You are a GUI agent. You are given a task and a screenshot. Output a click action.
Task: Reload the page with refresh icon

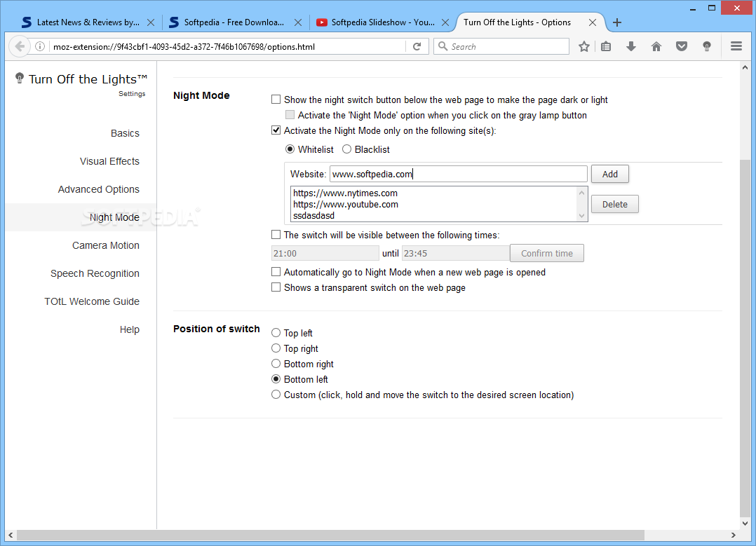coord(417,46)
